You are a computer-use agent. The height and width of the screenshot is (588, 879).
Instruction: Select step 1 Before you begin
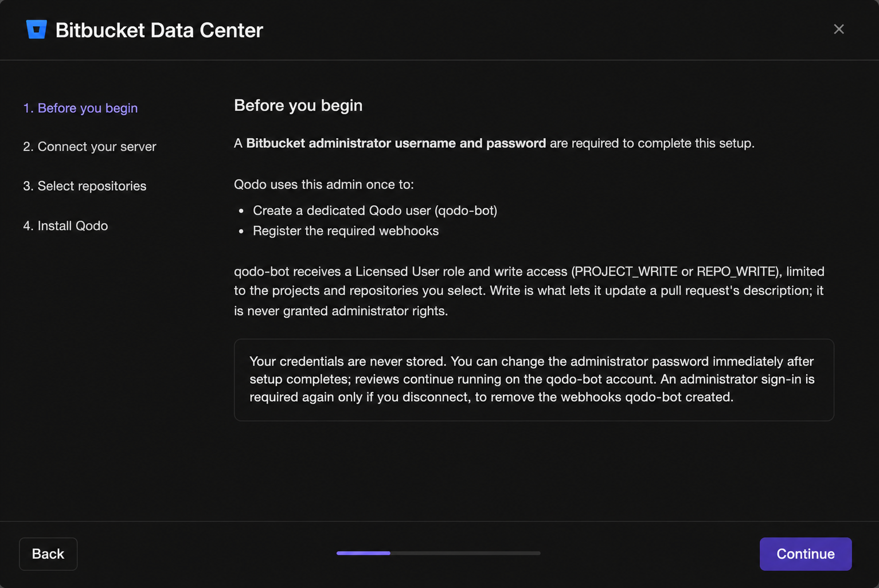point(80,108)
